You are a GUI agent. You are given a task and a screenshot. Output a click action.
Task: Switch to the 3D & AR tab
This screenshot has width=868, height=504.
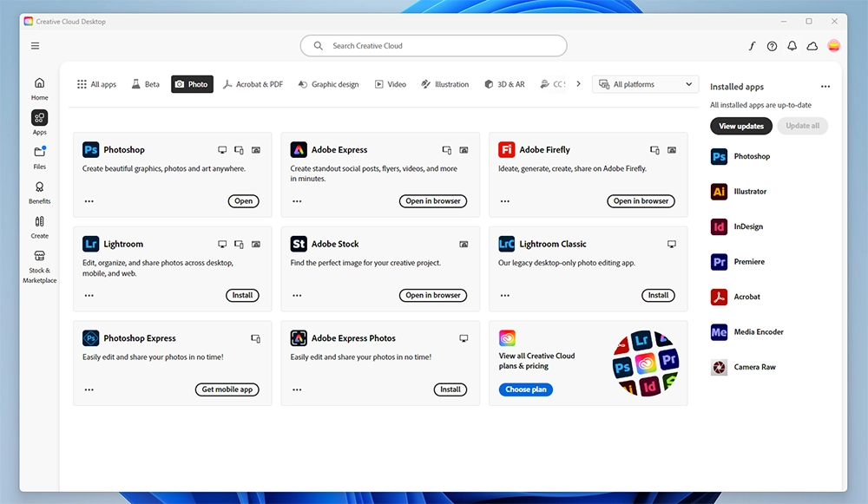pos(504,84)
